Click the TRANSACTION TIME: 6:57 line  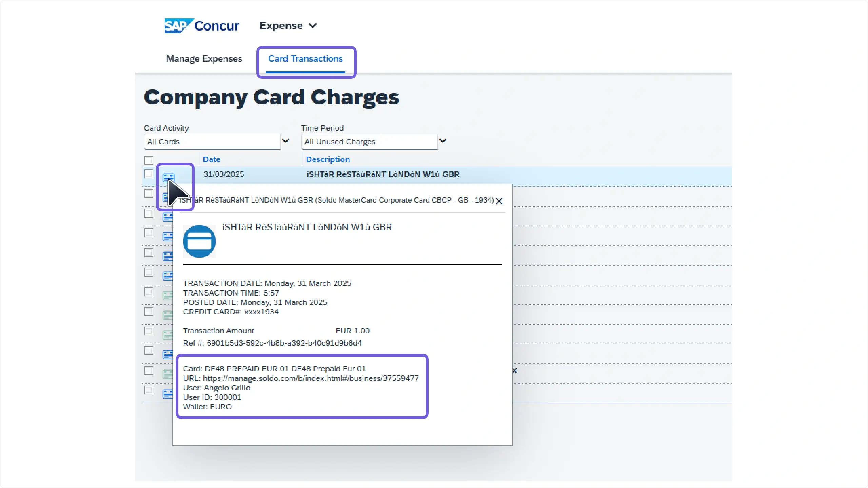231,293
